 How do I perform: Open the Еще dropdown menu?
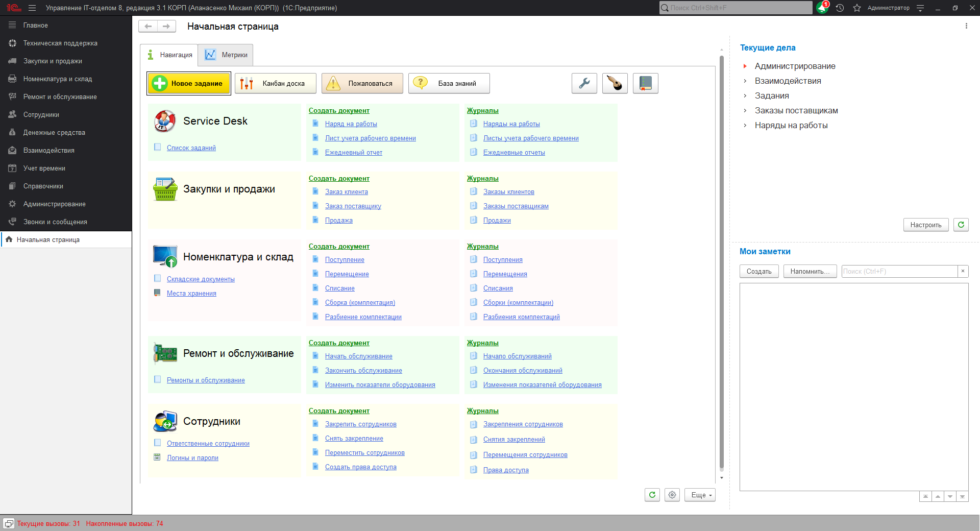click(x=700, y=495)
